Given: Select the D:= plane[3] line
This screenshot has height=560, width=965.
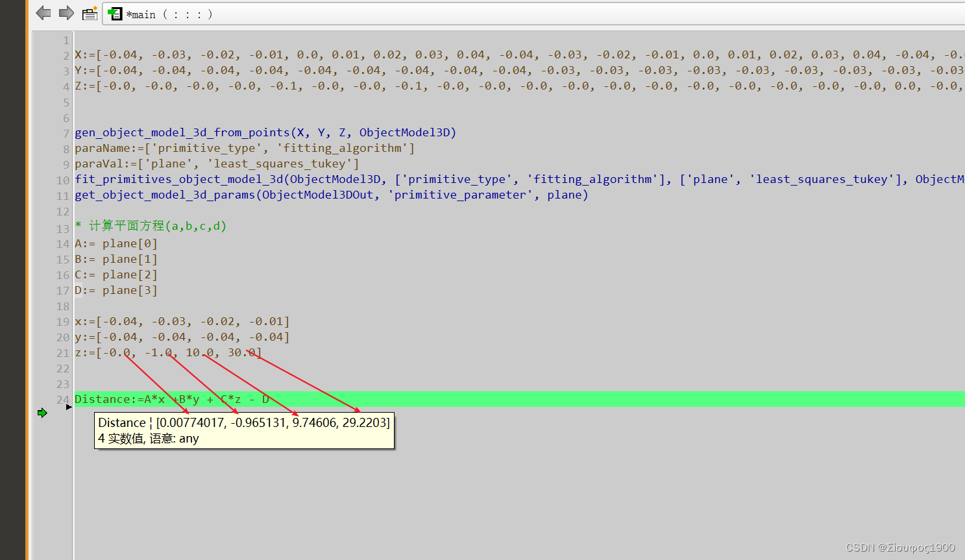Looking at the screenshot, I should pyautogui.click(x=116, y=291).
